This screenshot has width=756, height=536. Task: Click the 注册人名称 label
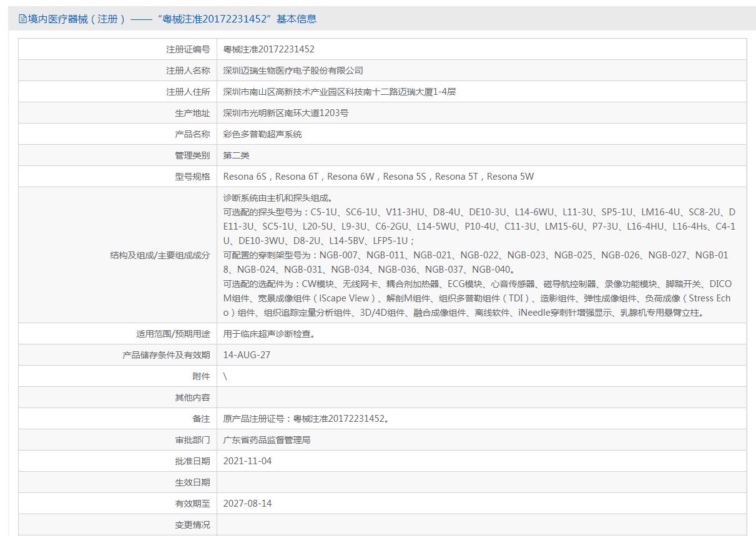pos(188,71)
